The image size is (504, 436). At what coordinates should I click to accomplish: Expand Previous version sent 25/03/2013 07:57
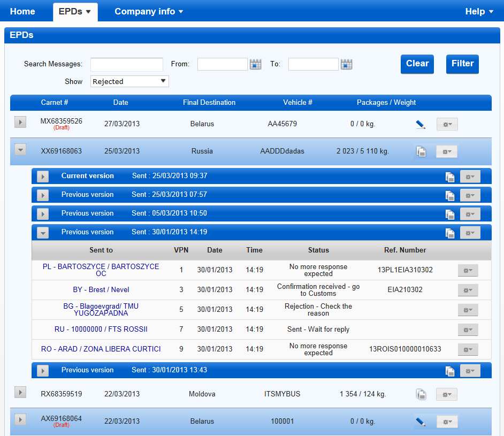pos(43,195)
